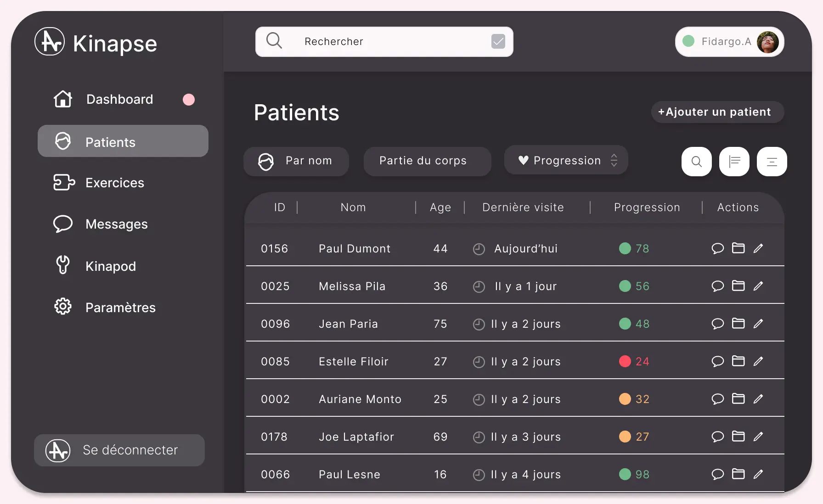Viewport: 823px width, 504px height.
Task: Toggle the checkbox in search bar
Action: pos(498,41)
